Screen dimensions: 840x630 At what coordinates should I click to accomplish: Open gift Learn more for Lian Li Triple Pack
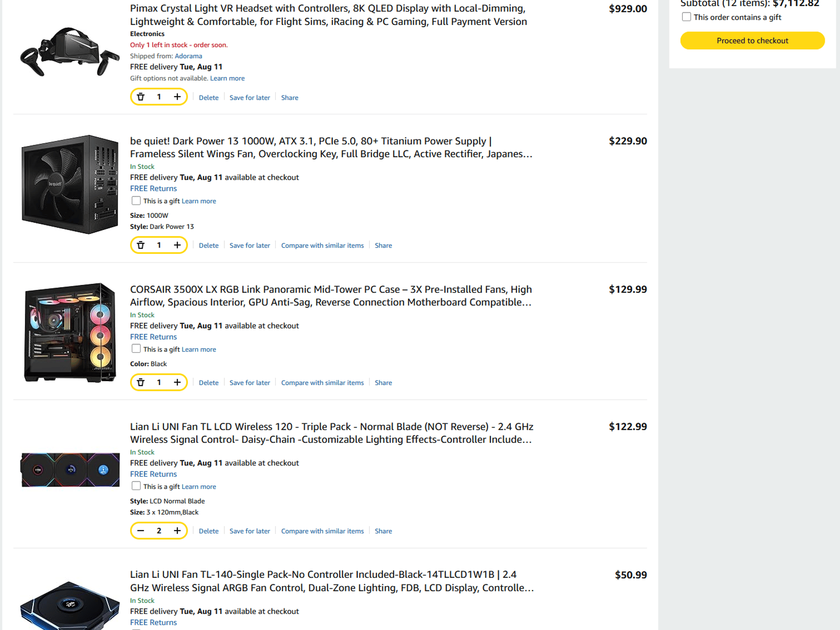199,487
